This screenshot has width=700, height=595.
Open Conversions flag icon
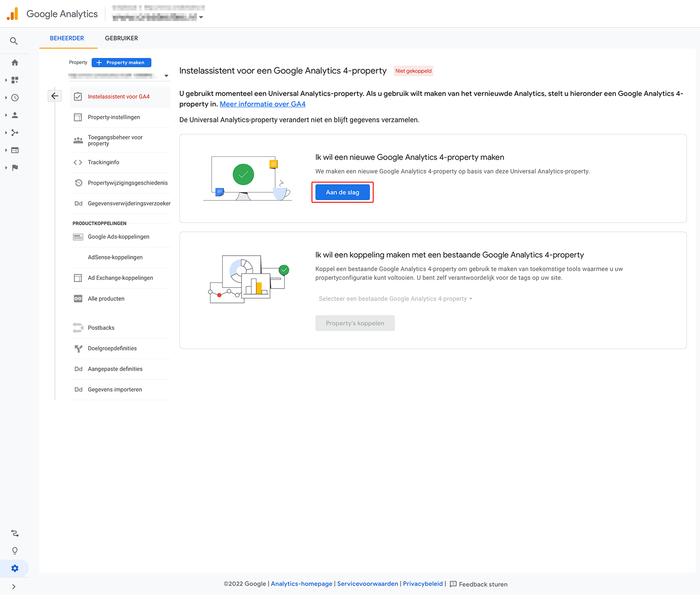pos(15,168)
